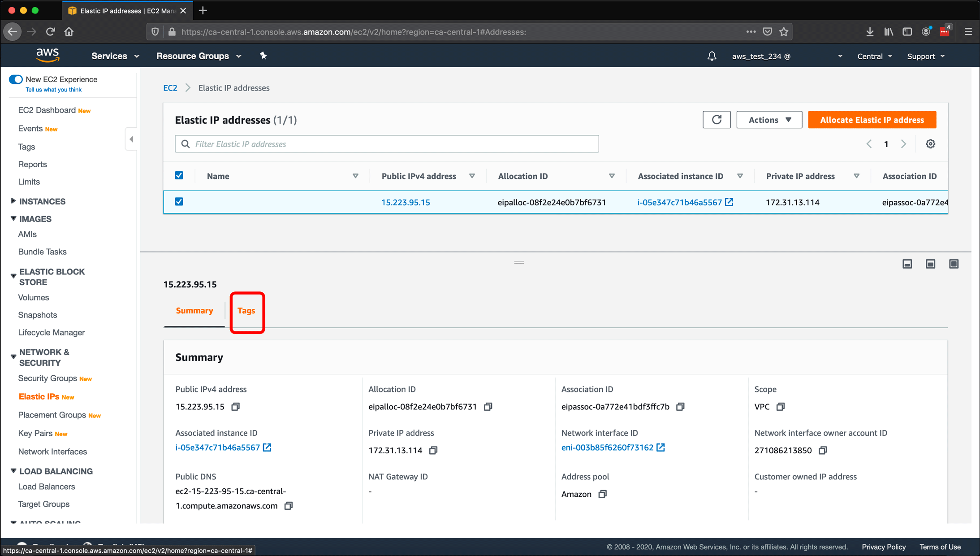Open Volumes in sidebar
This screenshot has width=980, height=556.
tap(34, 298)
